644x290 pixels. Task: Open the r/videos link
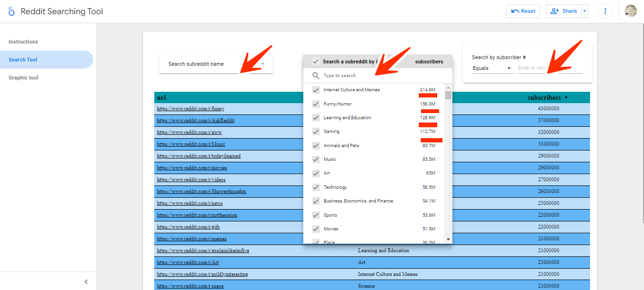[191, 180]
